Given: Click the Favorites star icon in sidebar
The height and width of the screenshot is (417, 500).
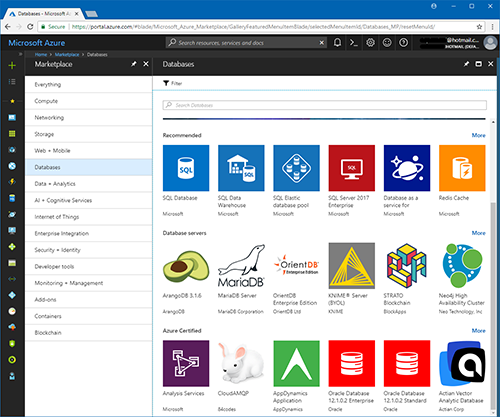Looking at the screenshot, I should click(x=12, y=101).
